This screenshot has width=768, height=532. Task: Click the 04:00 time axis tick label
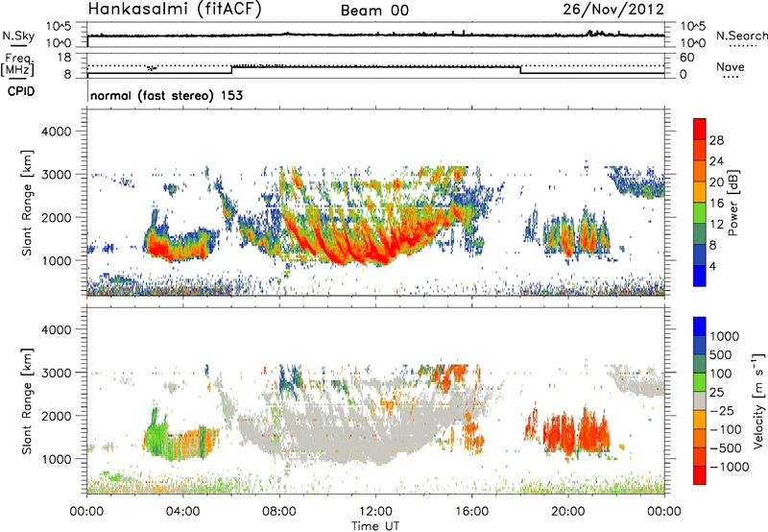click(182, 512)
